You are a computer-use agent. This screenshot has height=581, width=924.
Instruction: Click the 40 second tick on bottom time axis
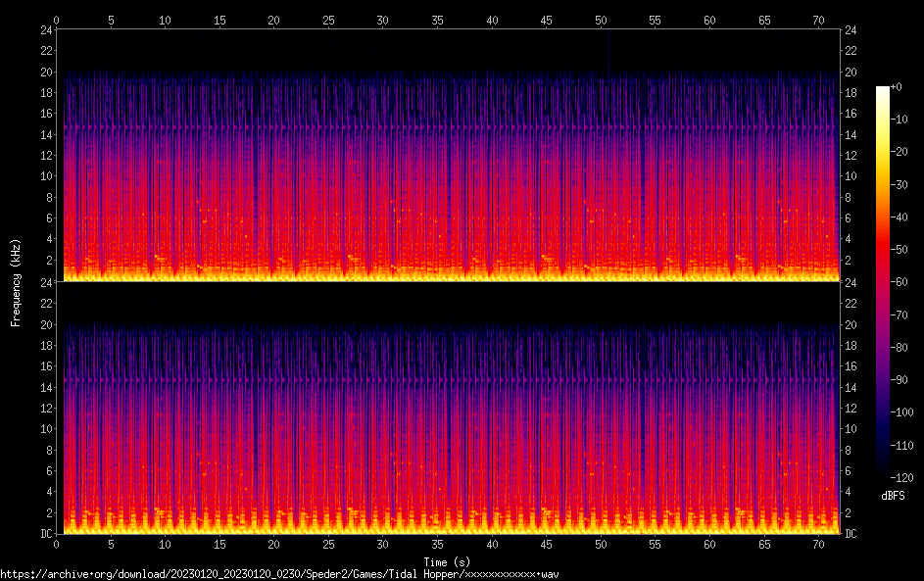[x=492, y=545]
